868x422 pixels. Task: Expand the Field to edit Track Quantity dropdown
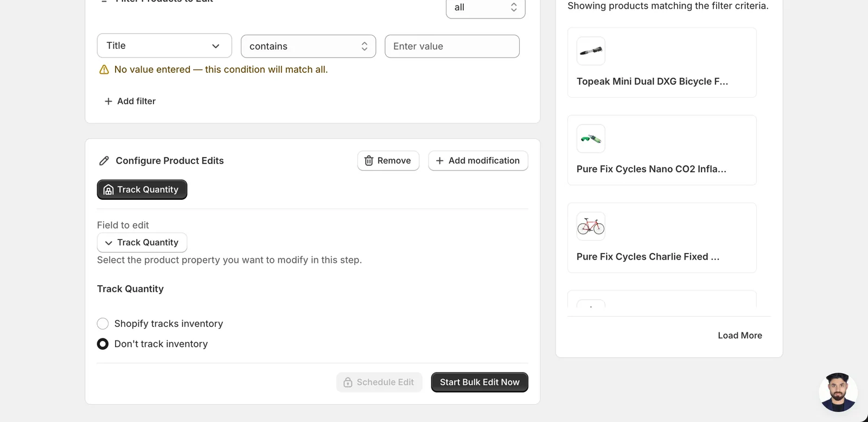click(142, 242)
